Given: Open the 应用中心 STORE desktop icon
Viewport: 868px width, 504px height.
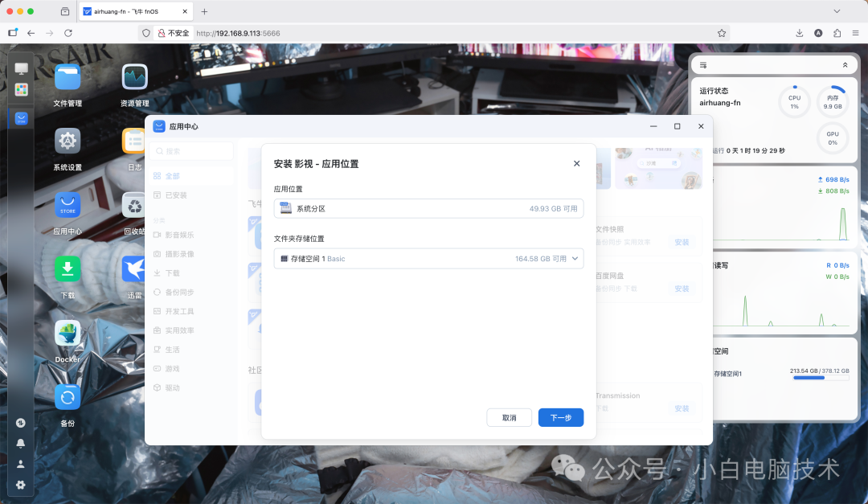Looking at the screenshot, I should click(x=68, y=206).
